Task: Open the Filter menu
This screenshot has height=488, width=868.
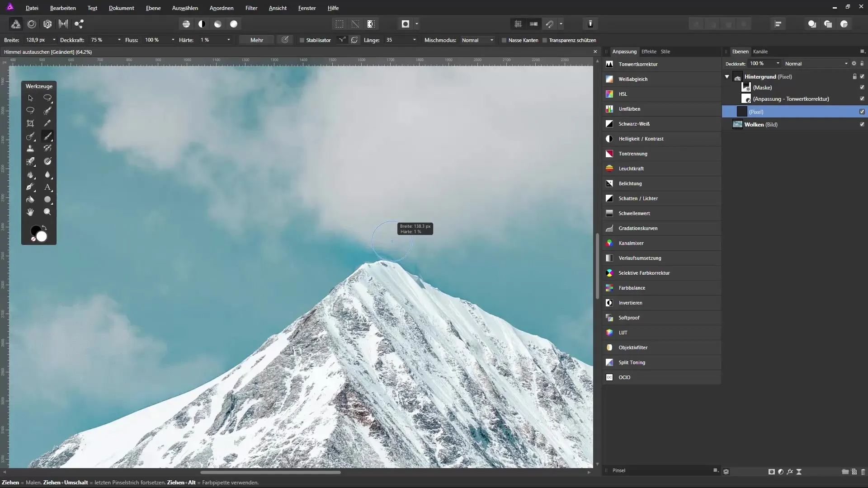Action: click(251, 8)
